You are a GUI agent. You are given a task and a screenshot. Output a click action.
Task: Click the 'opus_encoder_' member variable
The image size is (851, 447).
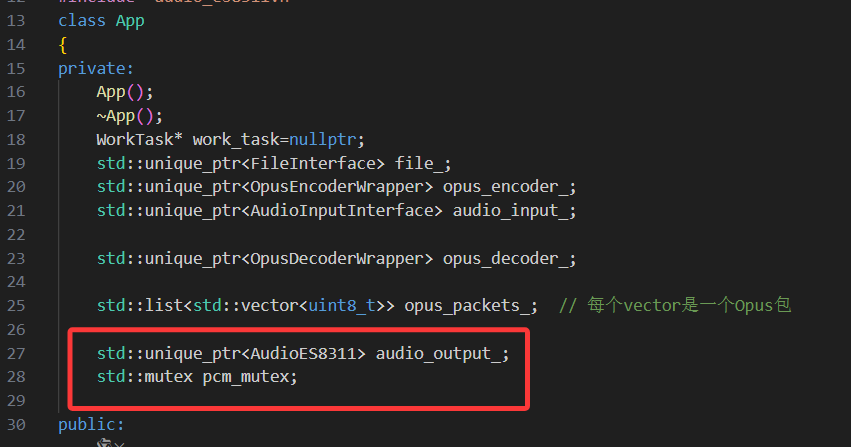pos(505,187)
